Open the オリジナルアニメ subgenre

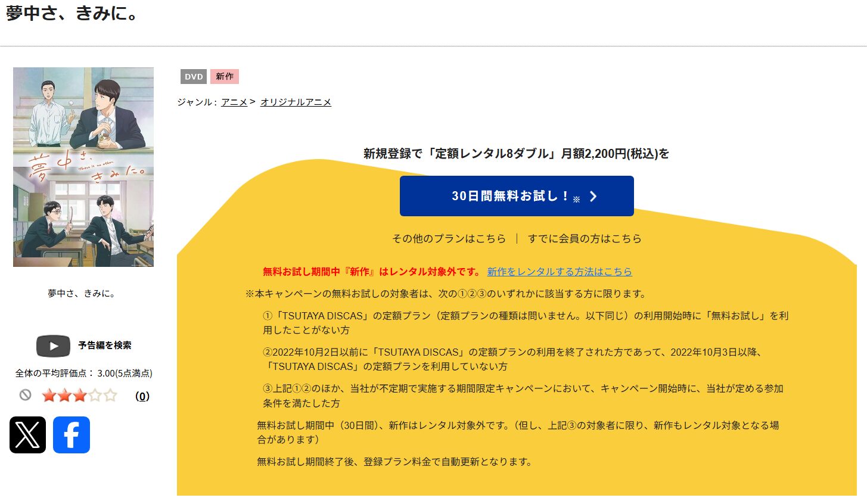pos(296,101)
